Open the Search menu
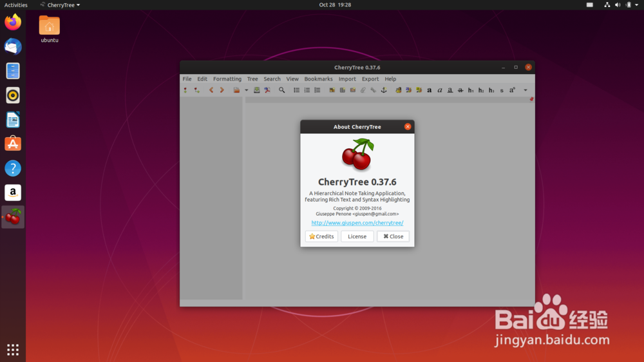Screen dimensions: 644x362 (272, 79)
